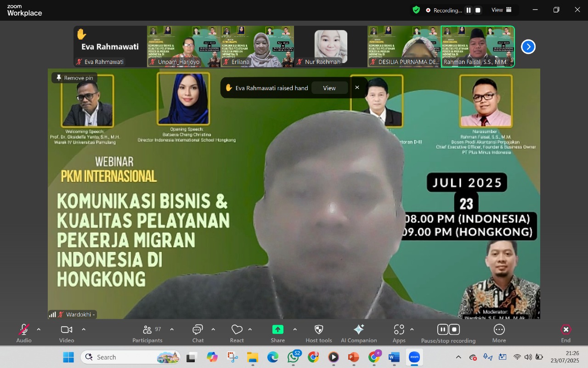Screen dimensions: 588x368
Task: Select the DESILIA PURNAMA video tile
Action: 404,46
